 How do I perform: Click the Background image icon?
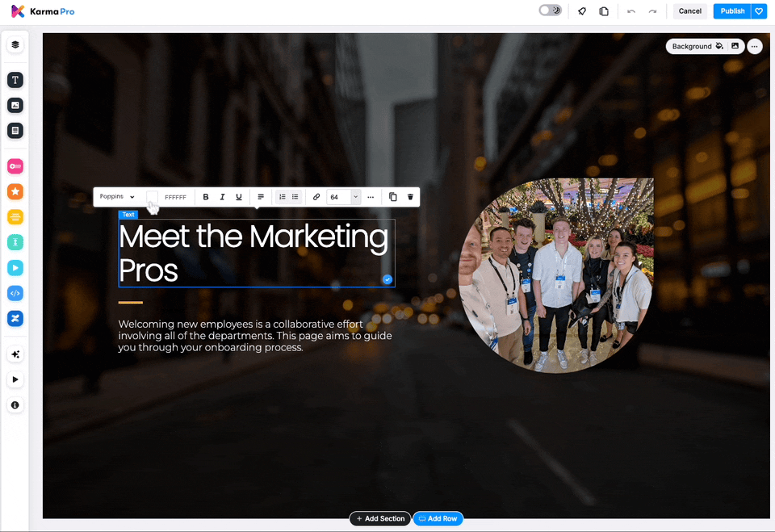coord(735,46)
